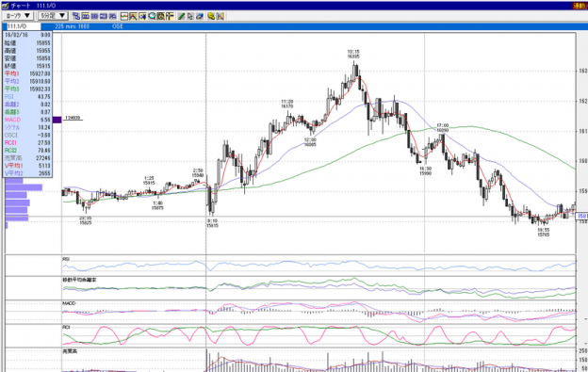Click the RSI indicator panel label
Image resolution: width=588 pixels, height=372 pixels.
coord(66,259)
